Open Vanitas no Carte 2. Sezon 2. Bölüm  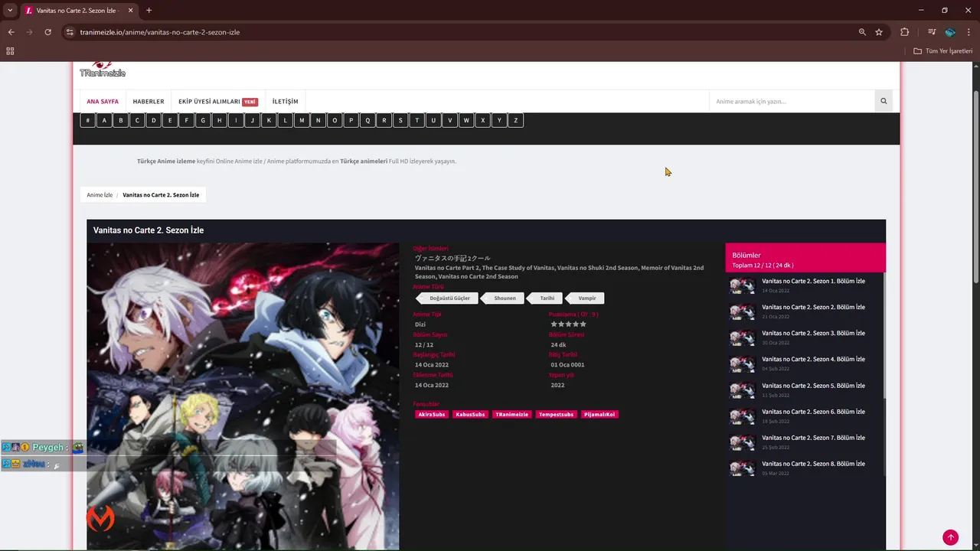click(x=813, y=307)
